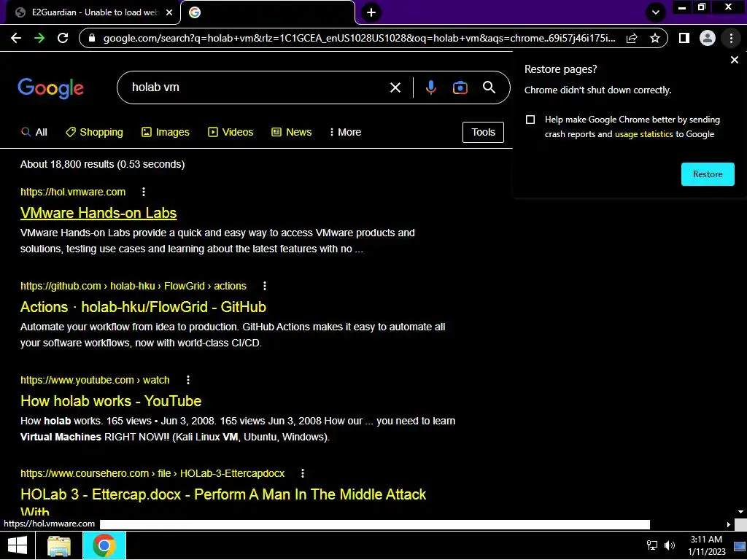The width and height of the screenshot is (747, 560).
Task: Go forward with the green arrow
Action: click(x=39, y=38)
